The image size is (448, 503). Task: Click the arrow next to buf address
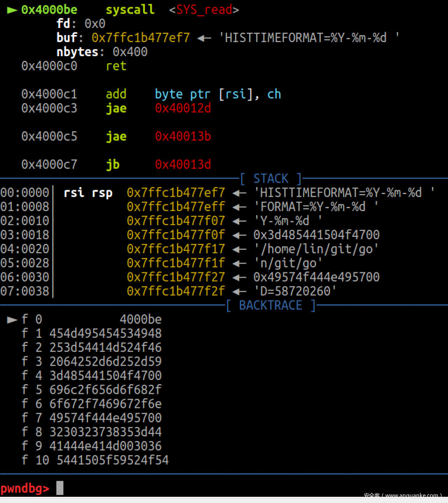(x=204, y=38)
